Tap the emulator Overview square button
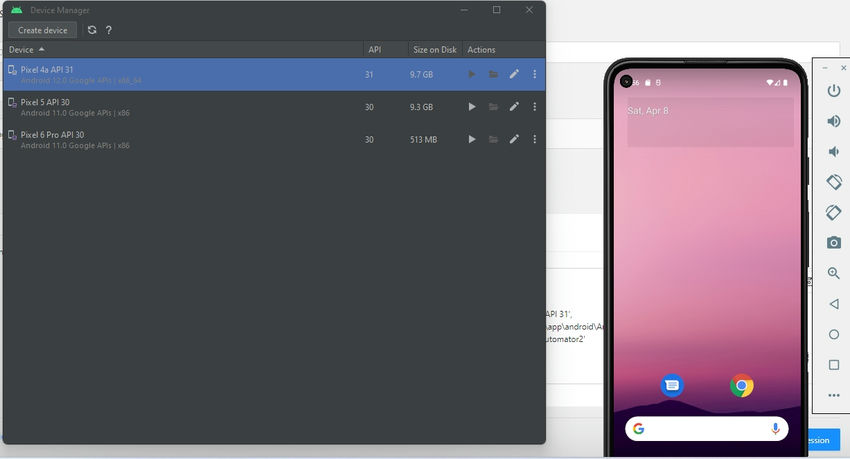This screenshot has width=850, height=459. (834, 365)
